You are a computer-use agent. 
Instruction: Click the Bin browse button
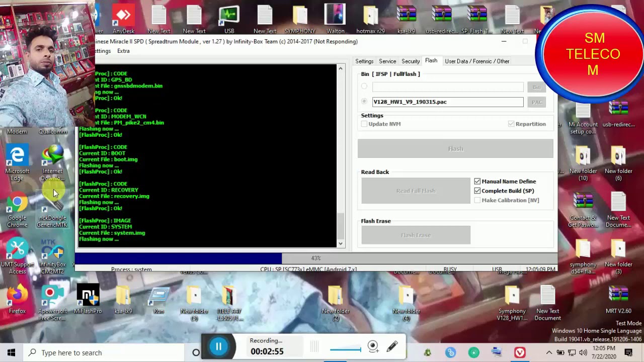[536, 87]
